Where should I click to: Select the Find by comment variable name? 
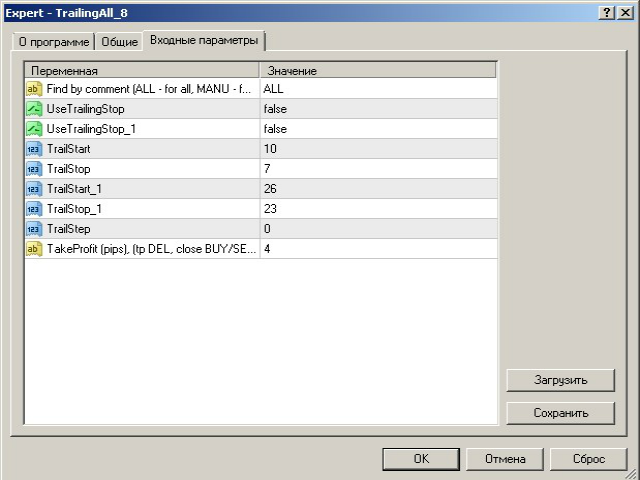tap(149, 89)
